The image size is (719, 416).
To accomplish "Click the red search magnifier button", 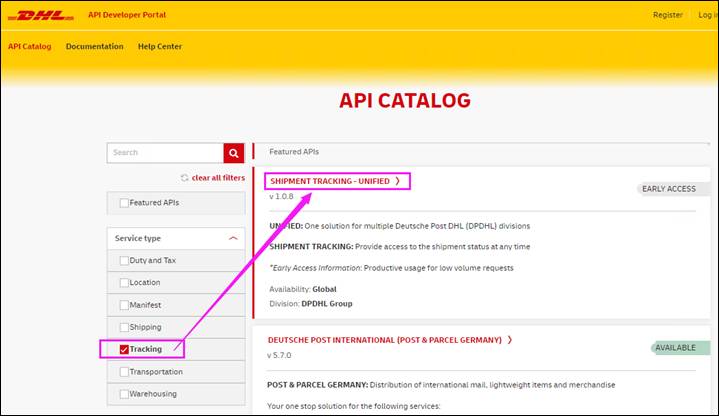I will click(234, 153).
